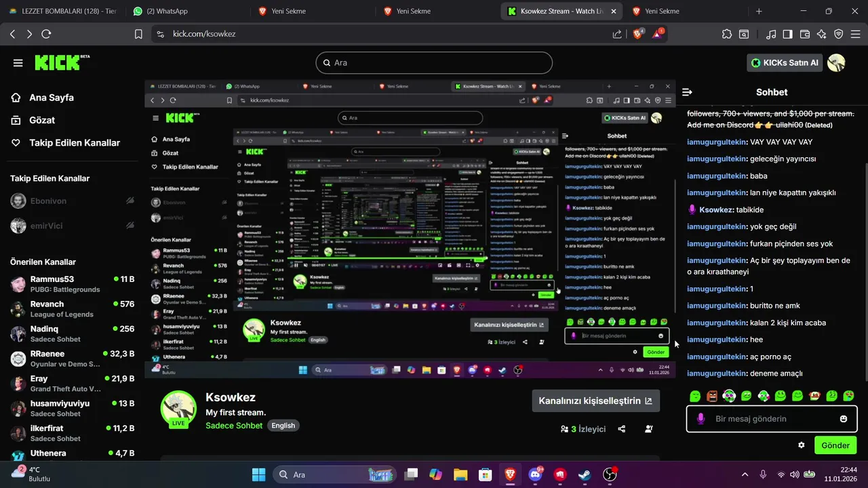This screenshot has width=868, height=488.
Task: Insert the sleepy green emote
Action: click(695, 396)
